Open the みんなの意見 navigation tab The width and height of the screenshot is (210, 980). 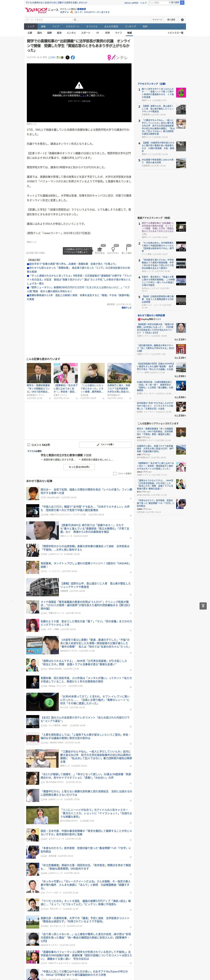[x=111, y=27]
